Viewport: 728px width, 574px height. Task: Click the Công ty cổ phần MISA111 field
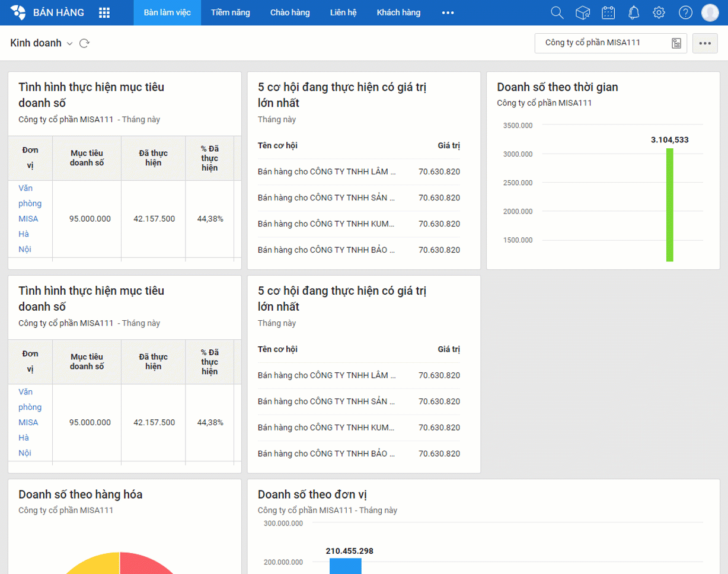[x=611, y=43]
